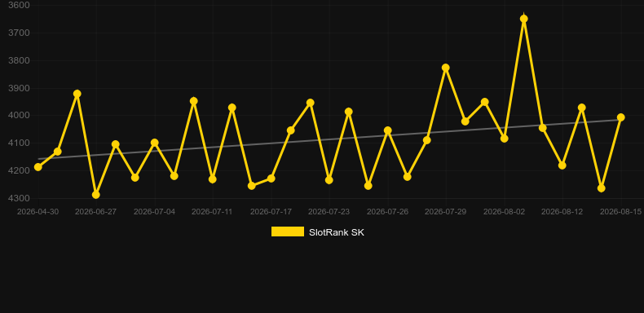644x313 pixels.
Task: Click the data point above 2026-07-26
Action: click(388, 130)
